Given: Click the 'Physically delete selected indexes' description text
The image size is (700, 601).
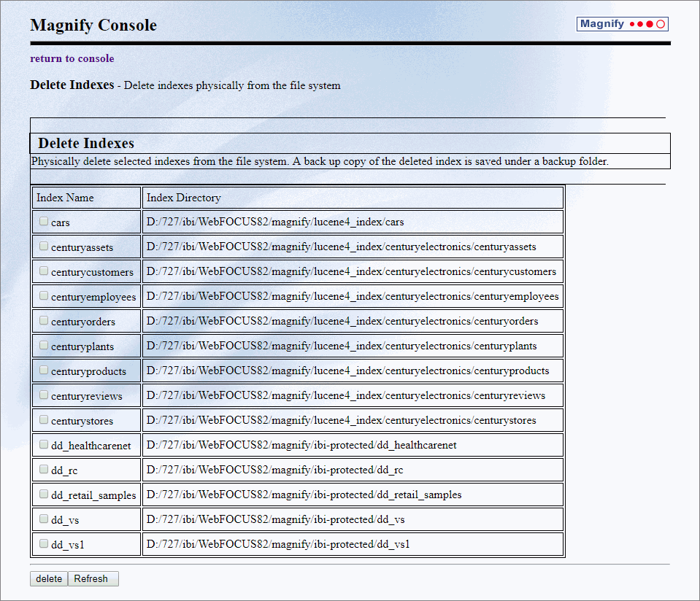Looking at the screenshot, I should tap(320, 161).
